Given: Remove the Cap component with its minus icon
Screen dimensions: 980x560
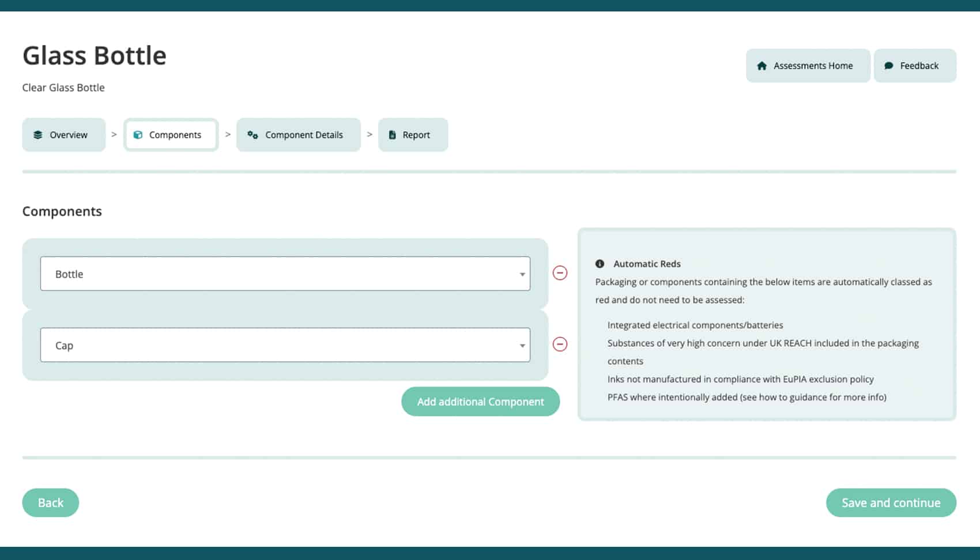Looking at the screenshot, I should coord(560,345).
